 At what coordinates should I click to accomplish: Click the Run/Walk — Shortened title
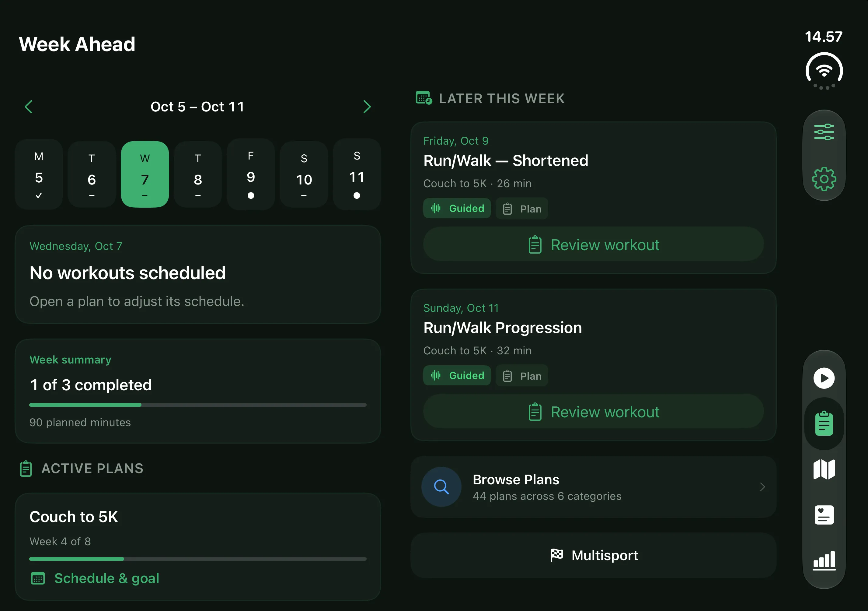(x=506, y=161)
